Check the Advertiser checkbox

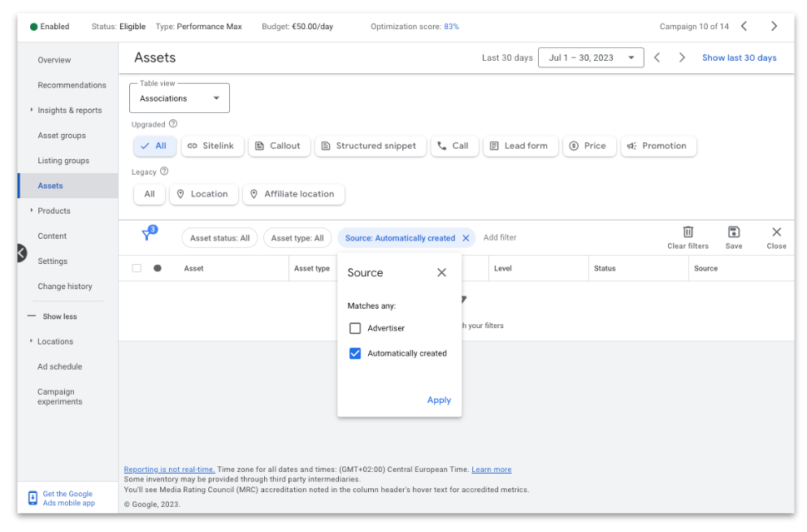click(355, 328)
